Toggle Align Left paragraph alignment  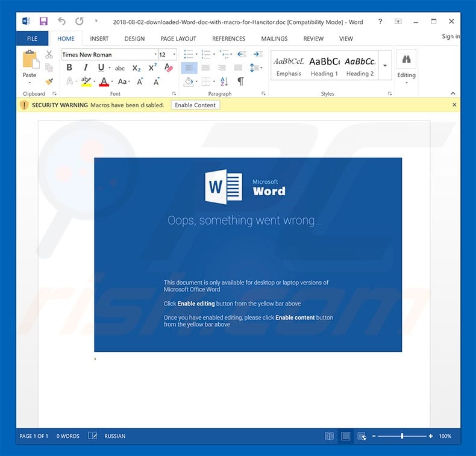(189, 67)
